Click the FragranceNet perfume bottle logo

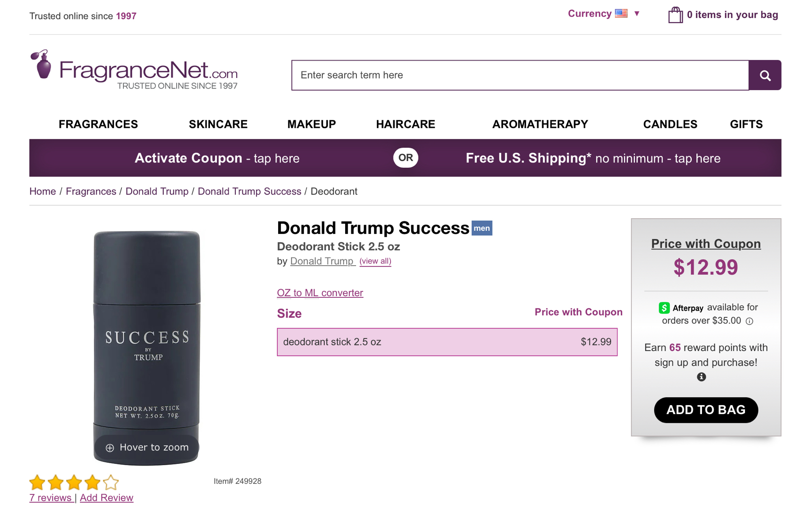click(x=42, y=65)
